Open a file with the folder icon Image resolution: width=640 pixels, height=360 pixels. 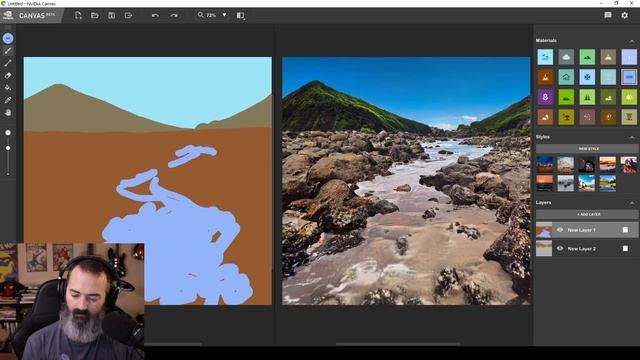point(95,16)
